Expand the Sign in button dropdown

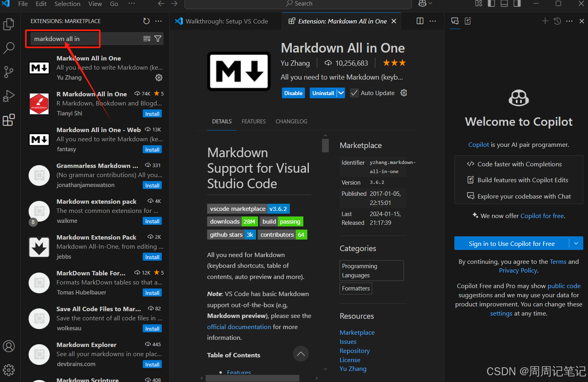[x=576, y=244]
